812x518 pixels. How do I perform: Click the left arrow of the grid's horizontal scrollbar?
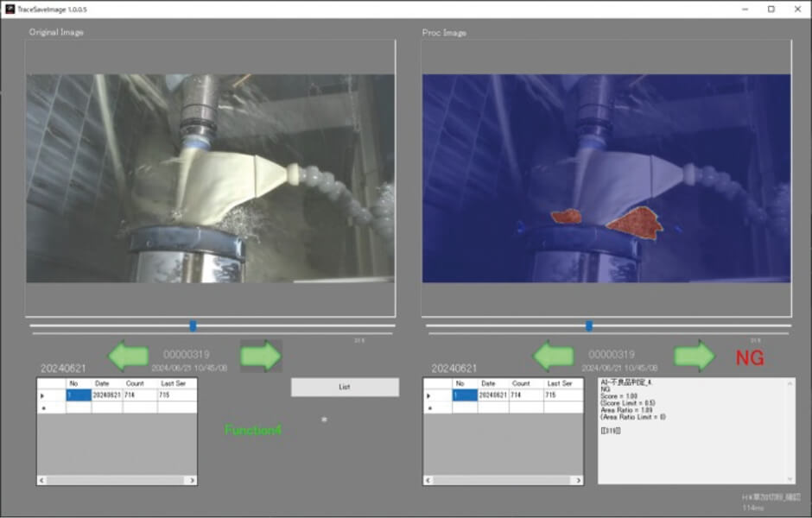(41, 480)
